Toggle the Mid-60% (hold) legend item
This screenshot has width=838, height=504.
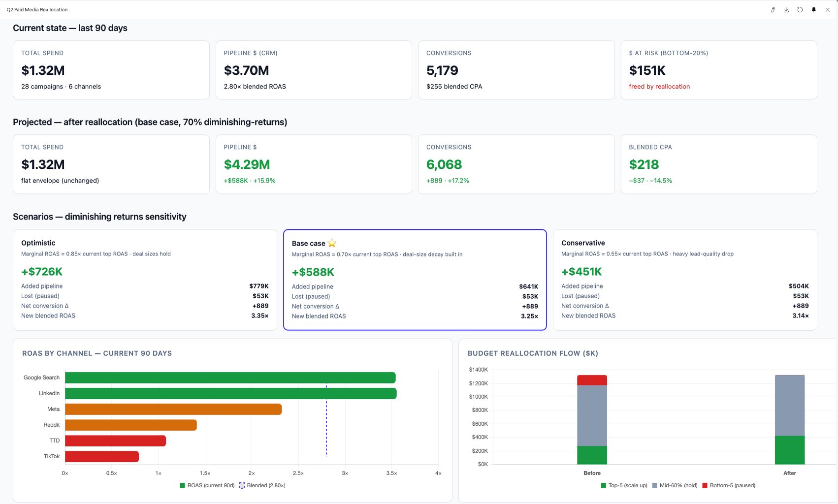coord(675,485)
